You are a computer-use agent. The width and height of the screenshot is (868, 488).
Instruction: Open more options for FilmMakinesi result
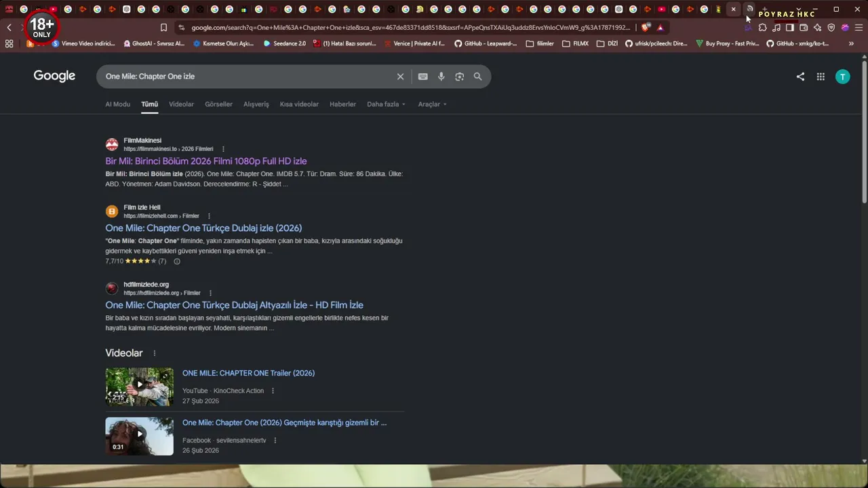[223, 149]
